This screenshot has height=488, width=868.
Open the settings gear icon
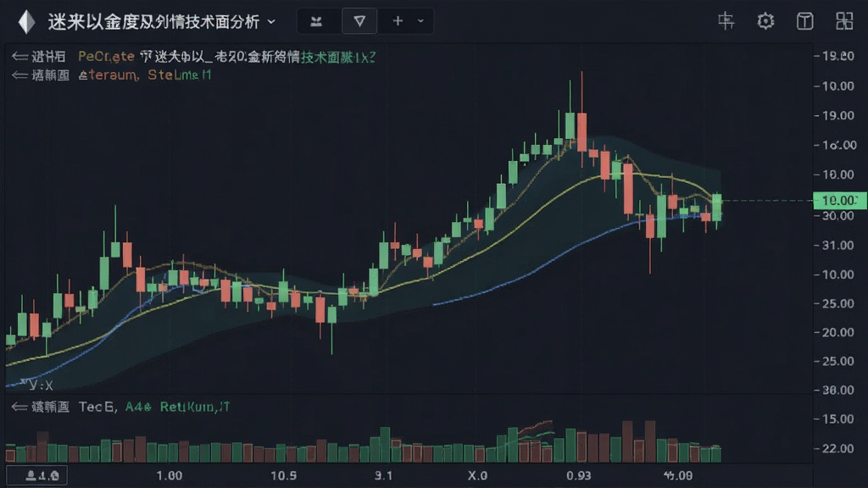click(x=765, y=21)
